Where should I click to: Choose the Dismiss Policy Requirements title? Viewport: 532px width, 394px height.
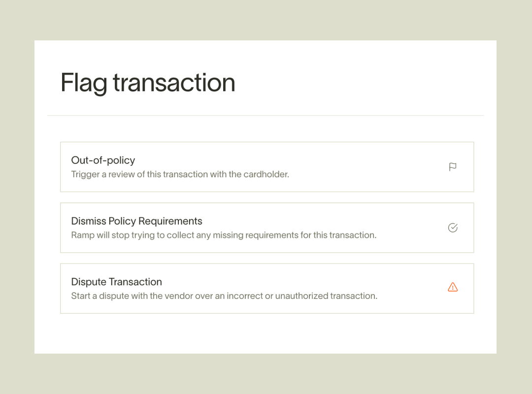click(136, 221)
